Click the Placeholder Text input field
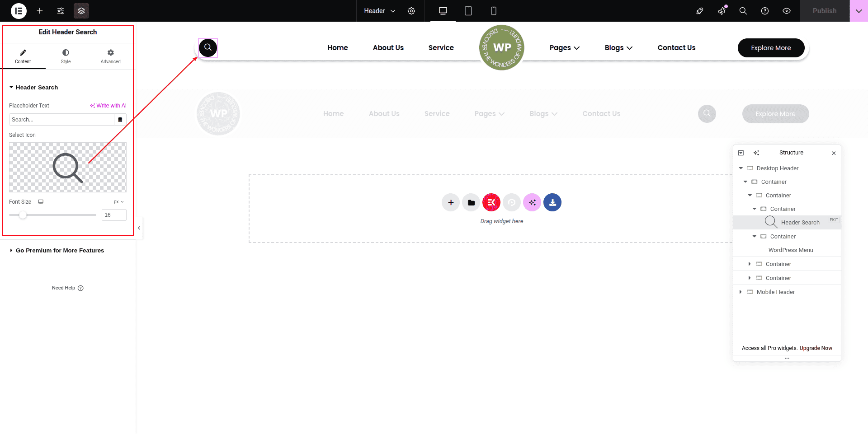This screenshot has width=868, height=434. 61,120
